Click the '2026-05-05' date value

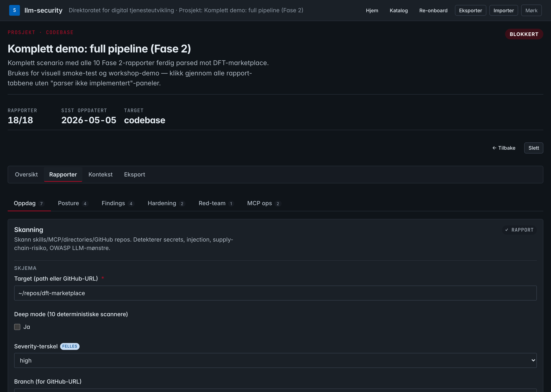[89, 120]
